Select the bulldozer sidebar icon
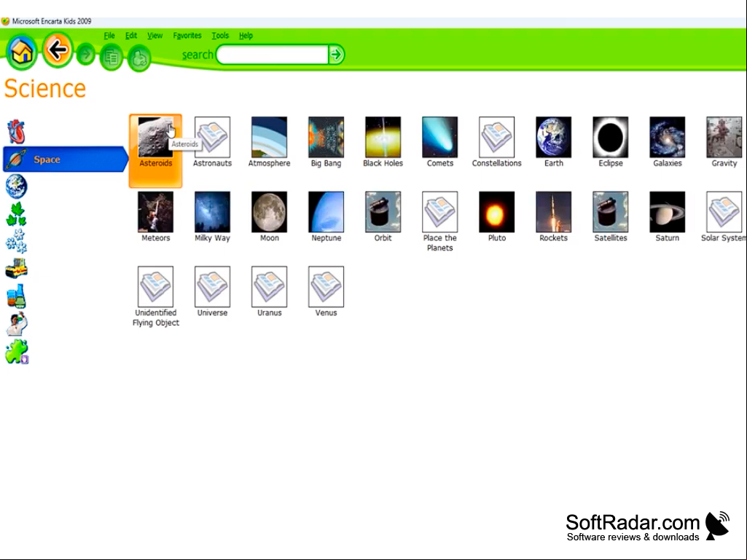The width and height of the screenshot is (747, 560). (x=16, y=268)
